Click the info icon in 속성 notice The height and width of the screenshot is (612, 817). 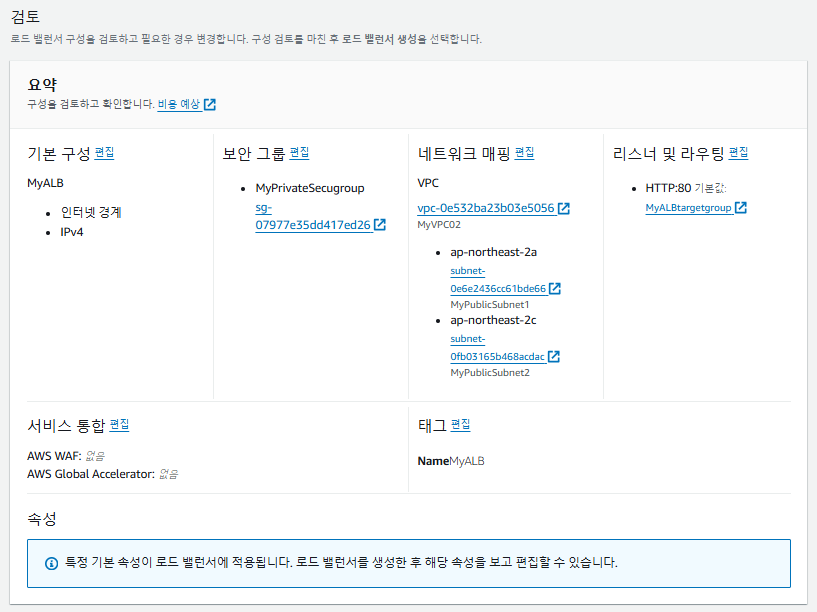(x=51, y=564)
